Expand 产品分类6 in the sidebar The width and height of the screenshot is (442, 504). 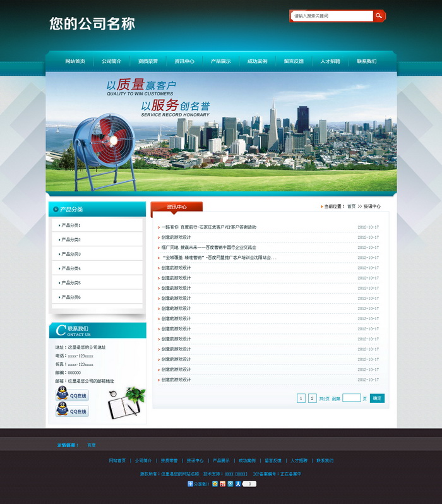click(71, 297)
